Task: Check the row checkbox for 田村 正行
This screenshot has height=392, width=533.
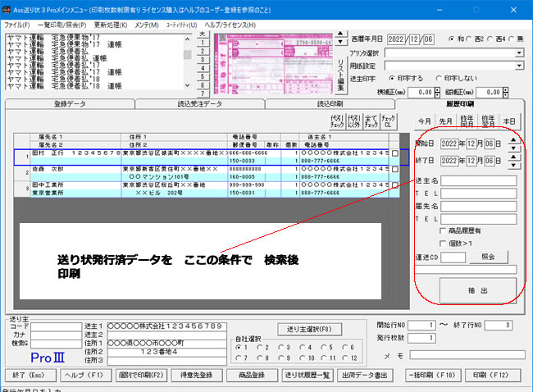Action: (395, 153)
